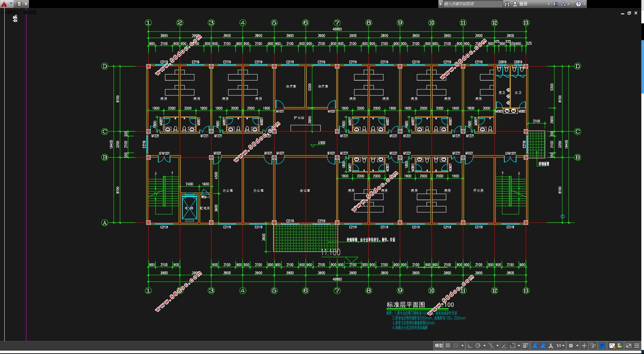Click the keyword search input field
This screenshot has height=354, width=644.
pyautogui.click(x=472, y=4)
